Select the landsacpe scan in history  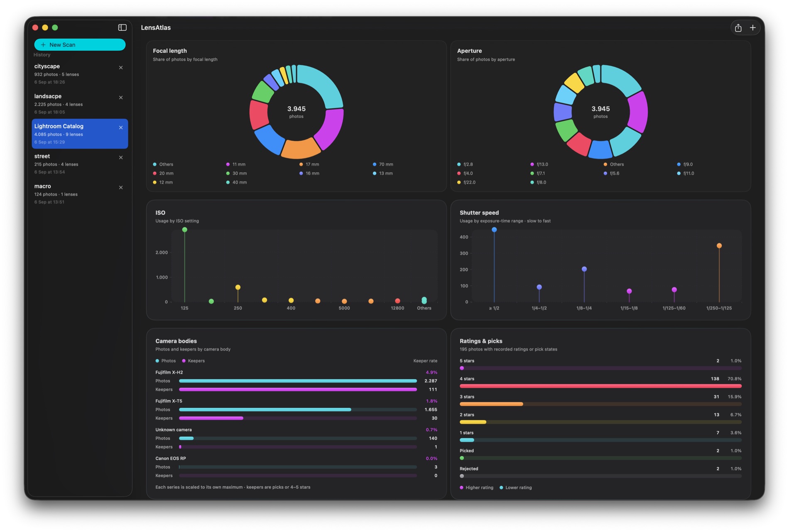[80, 104]
